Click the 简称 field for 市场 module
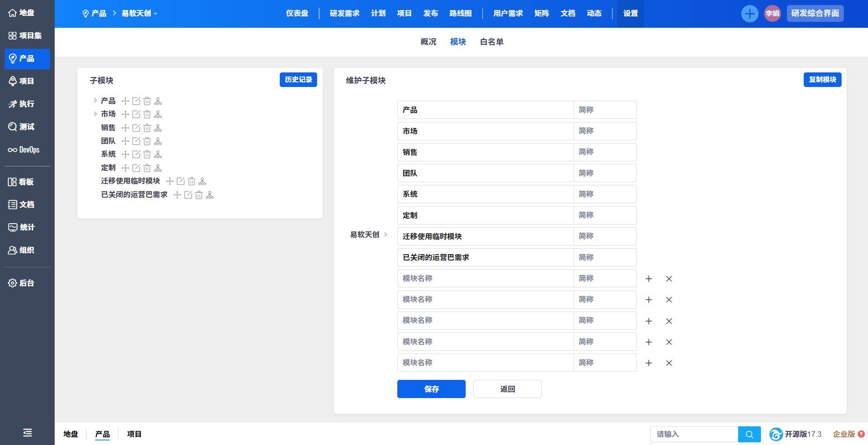The width and height of the screenshot is (868, 445). 605,131
